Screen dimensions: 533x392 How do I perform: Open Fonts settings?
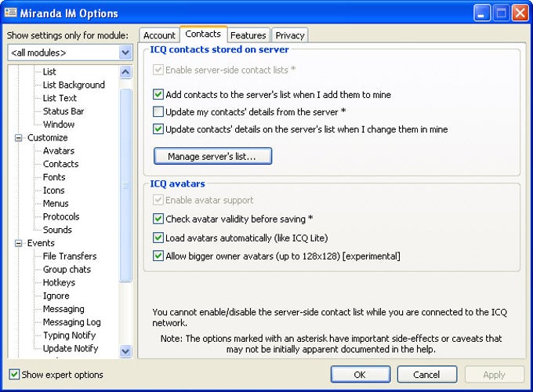54,177
